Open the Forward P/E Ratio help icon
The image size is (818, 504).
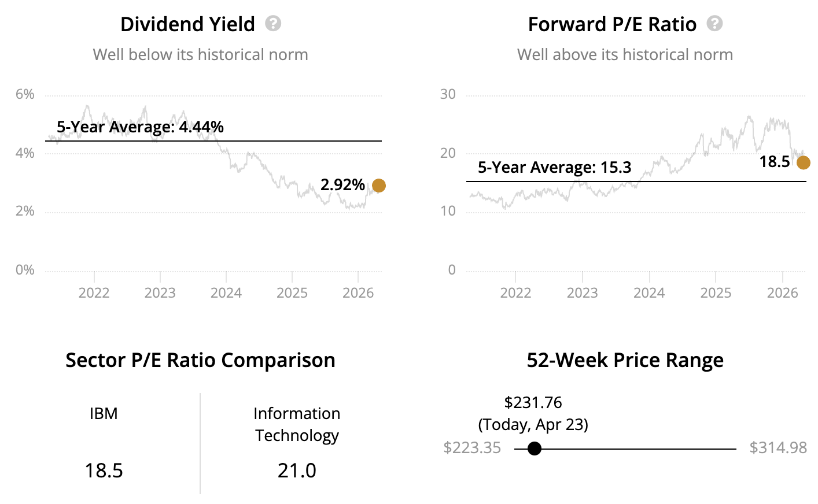tap(714, 24)
